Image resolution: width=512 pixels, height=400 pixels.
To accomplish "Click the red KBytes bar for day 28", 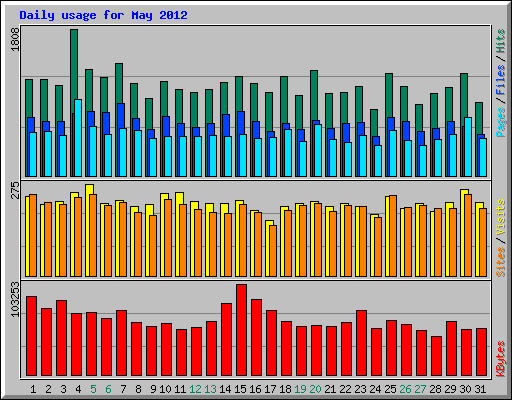I will point(437,356).
